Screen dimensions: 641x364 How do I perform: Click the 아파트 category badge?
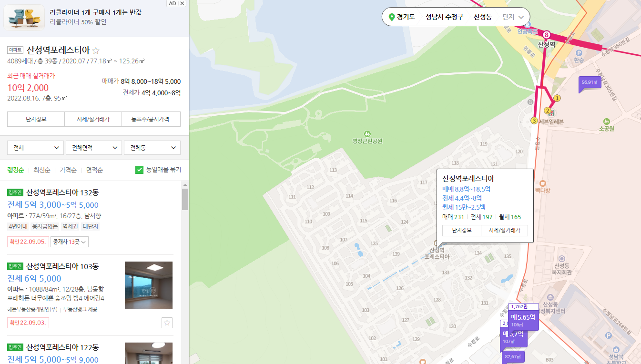[x=15, y=50]
